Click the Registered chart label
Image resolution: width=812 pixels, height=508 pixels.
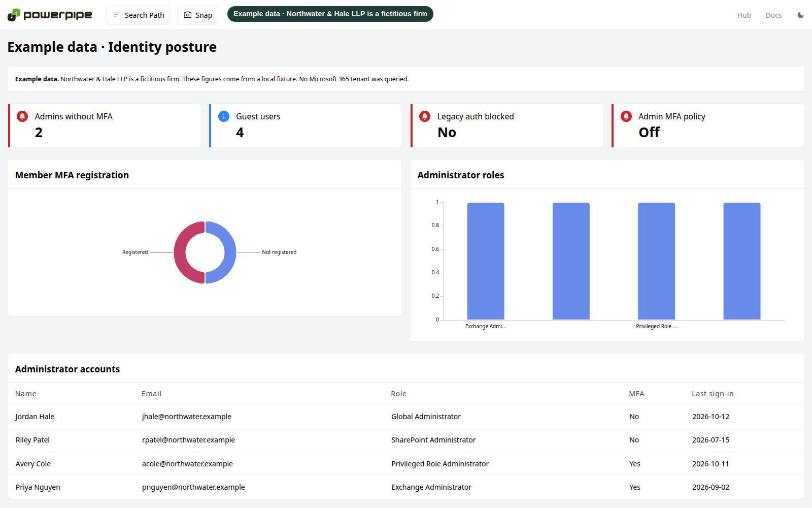coord(135,252)
